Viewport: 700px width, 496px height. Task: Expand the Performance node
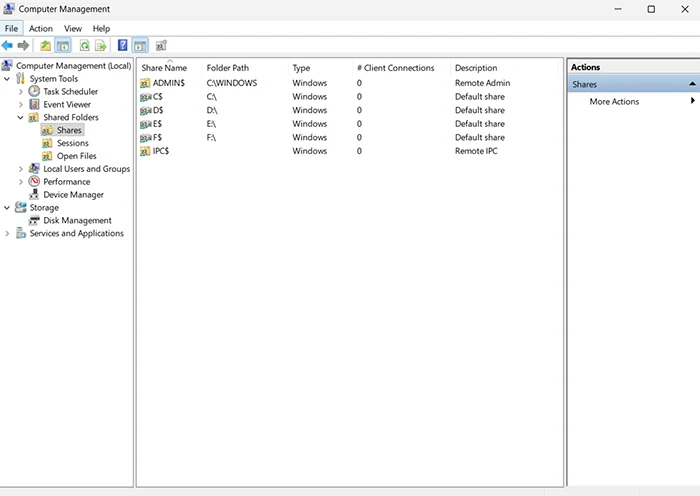point(21,182)
